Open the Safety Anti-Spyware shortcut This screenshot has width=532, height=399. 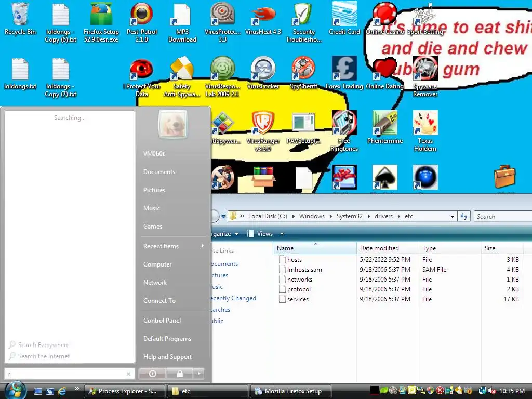182,77
